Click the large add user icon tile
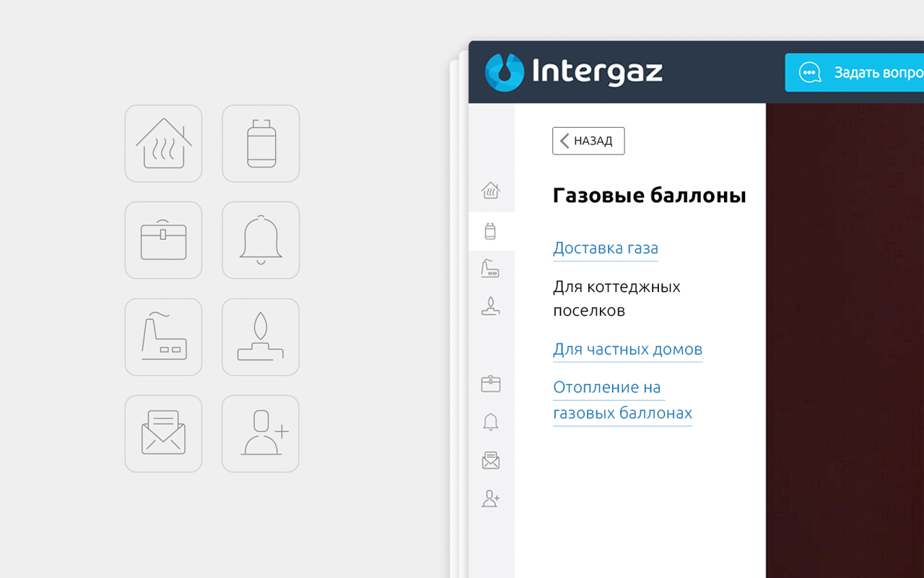This screenshot has width=924, height=578. [x=261, y=433]
